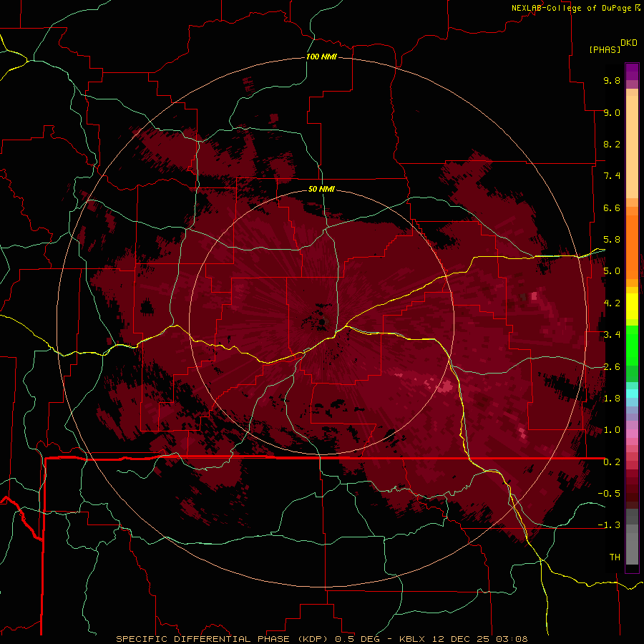Click the 5.0 scale value
The width and height of the screenshot is (644, 644).
[x=612, y=271]
